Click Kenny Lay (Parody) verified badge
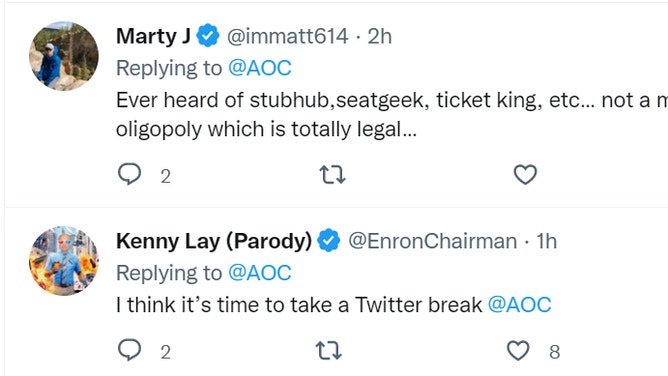Screen dimensions: 668x376 328,241
